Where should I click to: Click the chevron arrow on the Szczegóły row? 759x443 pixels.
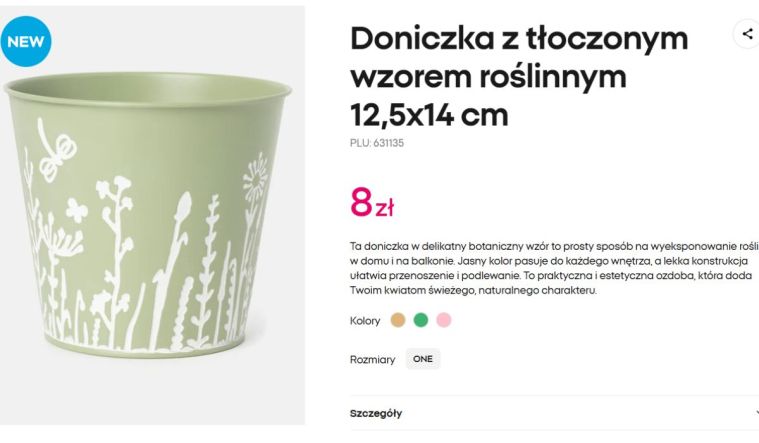pyautogui.click(x=757, y=413)
